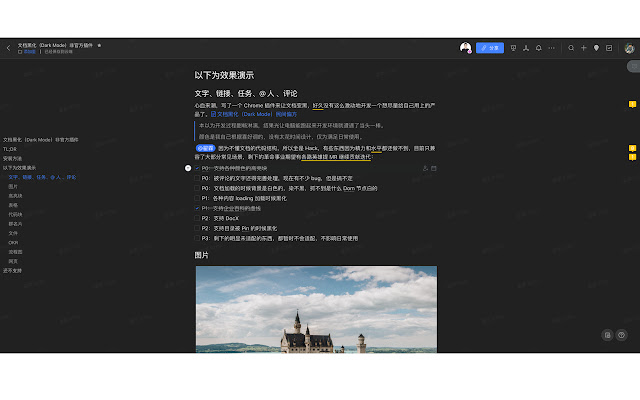Viewport: 640px width, 400px height.
Task: Open the castle image in the document
Action: (x=316, y=309)
